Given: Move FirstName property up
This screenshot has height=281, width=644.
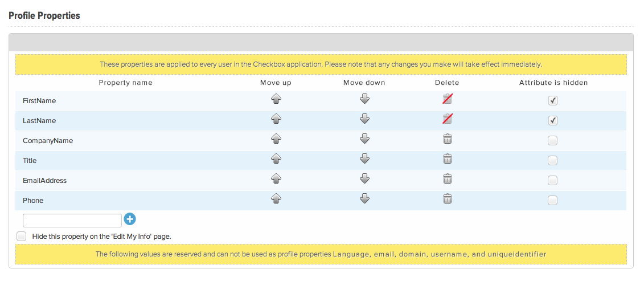Looking at the screenshot, I should (276, 99).
